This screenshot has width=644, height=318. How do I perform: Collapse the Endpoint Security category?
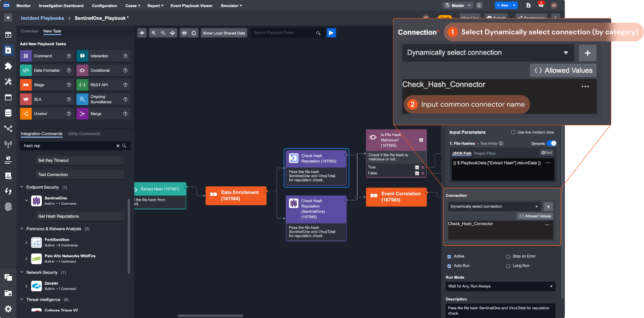22,187
